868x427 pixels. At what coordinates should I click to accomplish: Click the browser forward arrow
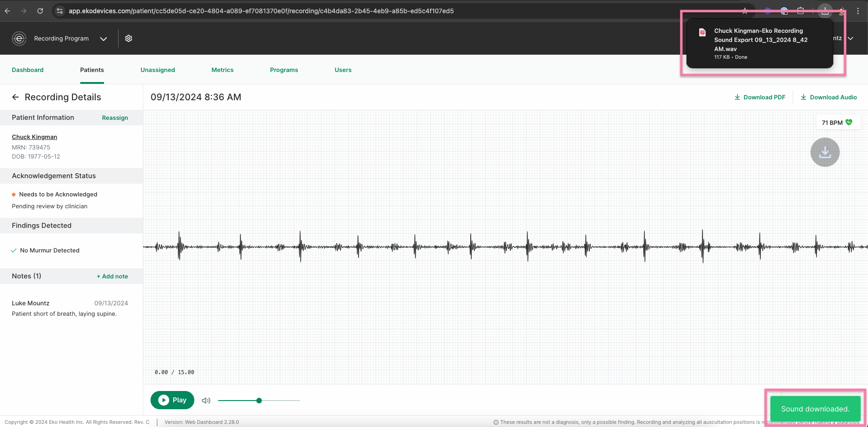pyautogui.click(x=24, y=11)
